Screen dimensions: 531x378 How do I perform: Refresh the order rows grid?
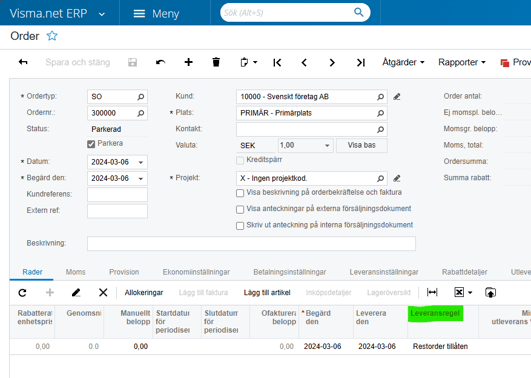[22, 293]
